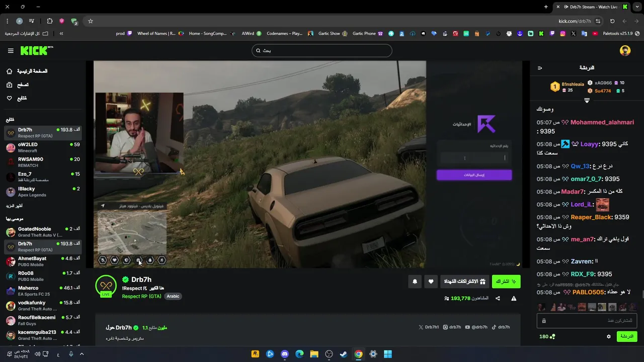Open نتابع following page
644x362 pixels.
[x=17, y=98]
